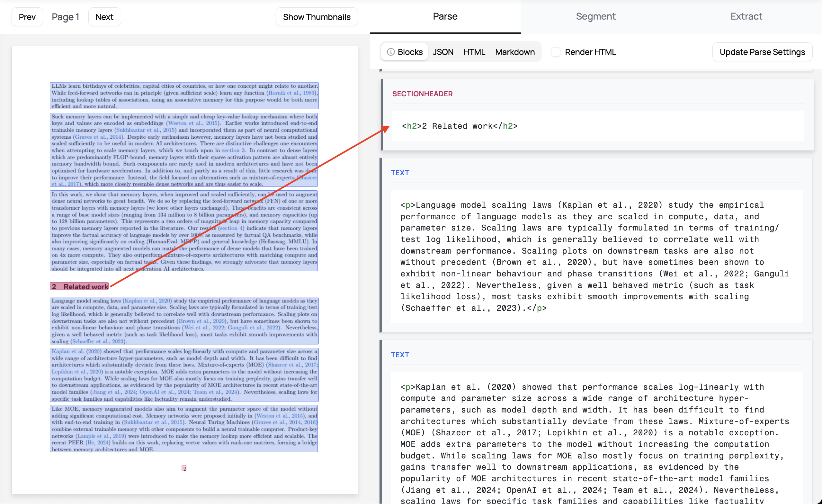Go to the previous page with Prev
822x504 pixels.
(27, 17)
